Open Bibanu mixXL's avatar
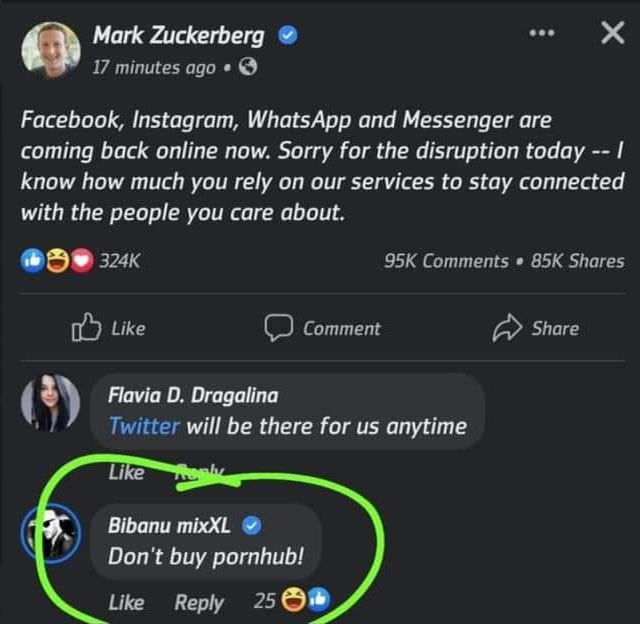The width and height of the screenshot is (640, 624). (x=50, y=537)
